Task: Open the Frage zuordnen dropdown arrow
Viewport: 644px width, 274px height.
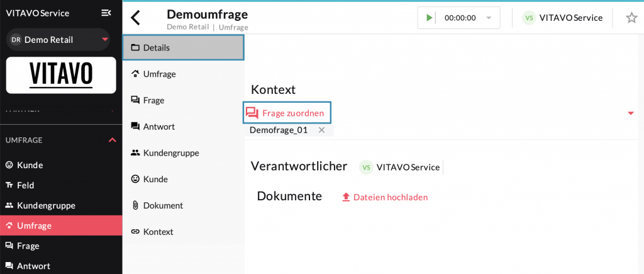Action: pyautogui.click(x=630, y=113)
